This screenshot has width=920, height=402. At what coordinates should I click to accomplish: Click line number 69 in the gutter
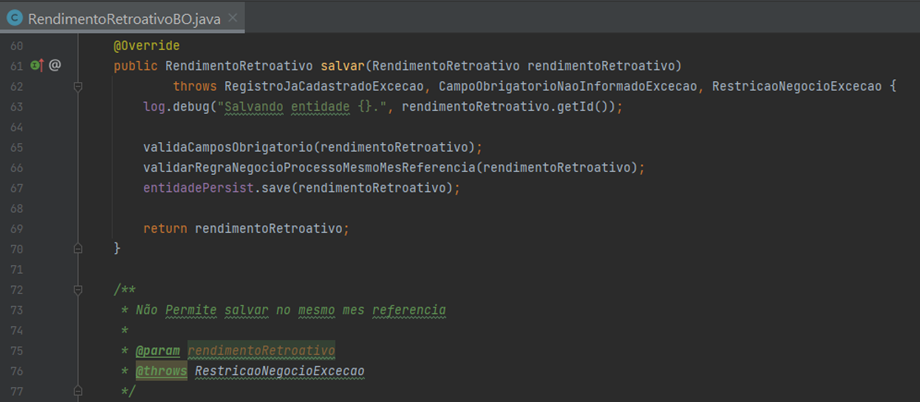(17, 229)
